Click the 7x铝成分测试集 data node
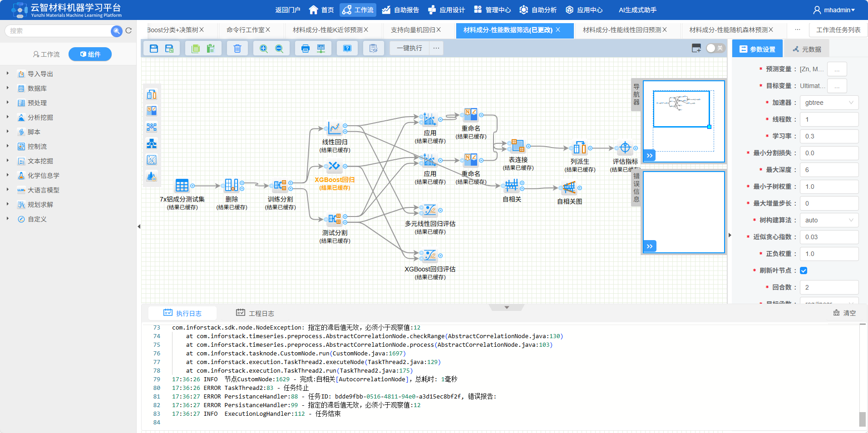Viewport: 868px width, 433px height. tap(182, 186)
